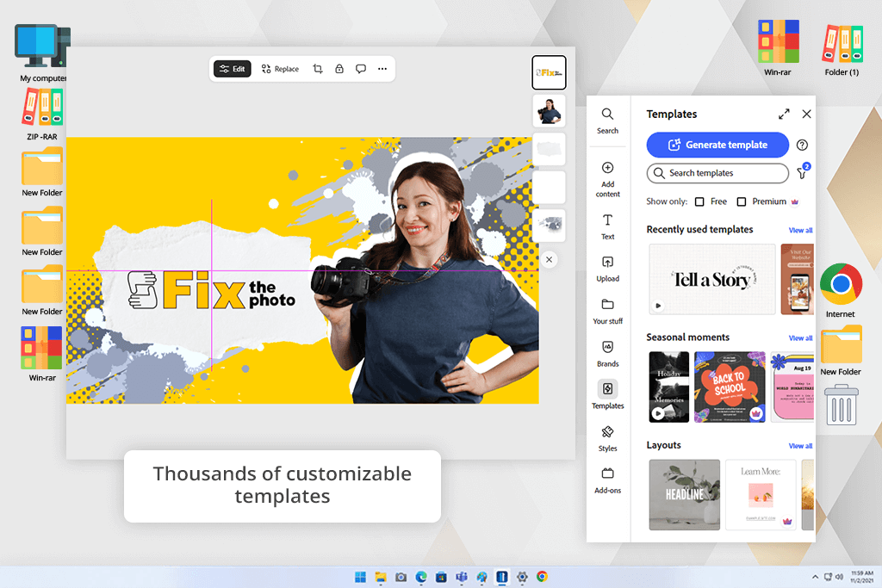The width and height of the screenshot is (882, 588).
Task: View all Layouts templates
Action: coord(800,446)
